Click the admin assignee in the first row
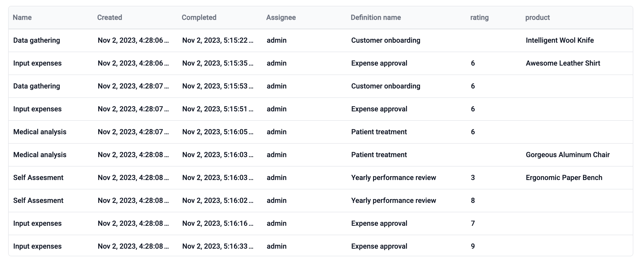 (276, 40)
